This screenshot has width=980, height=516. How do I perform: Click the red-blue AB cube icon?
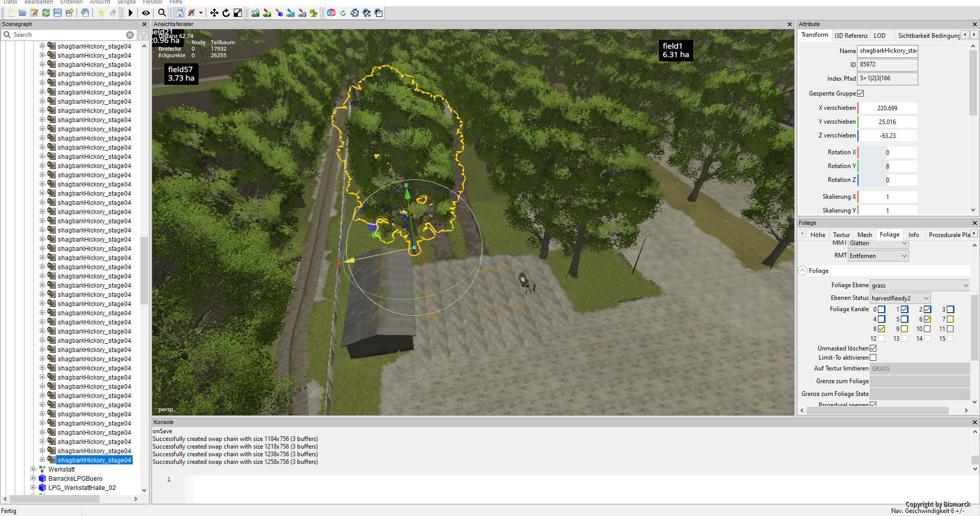point(331,13)
